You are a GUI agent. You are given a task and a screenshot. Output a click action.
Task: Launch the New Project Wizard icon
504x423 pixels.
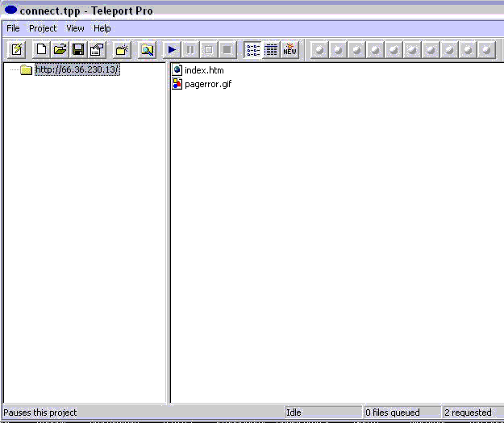coord(16,49)
